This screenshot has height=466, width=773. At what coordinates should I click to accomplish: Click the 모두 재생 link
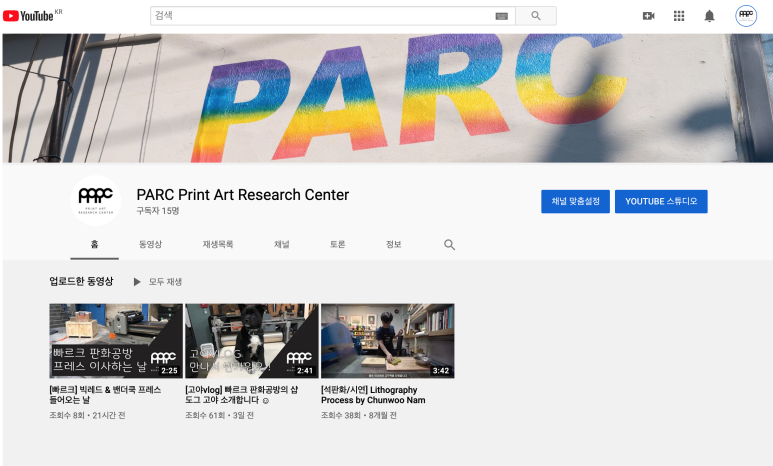[165, 282]
